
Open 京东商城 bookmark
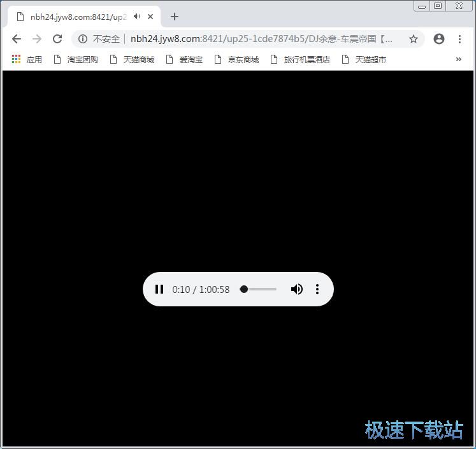[x=236, y=59]
